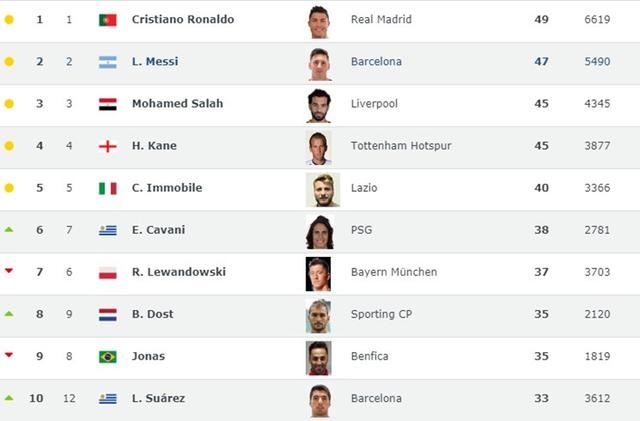640x421 pixels.
Task: Click the green up arrow for L. Suárez
Action: 9,398
